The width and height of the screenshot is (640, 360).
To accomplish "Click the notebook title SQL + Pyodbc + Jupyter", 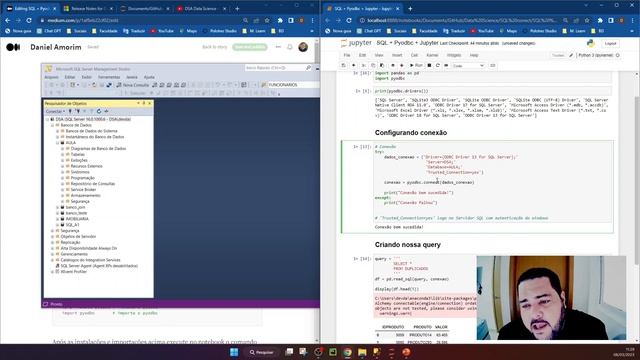I will pyautogui.click(x=407, y=43).
